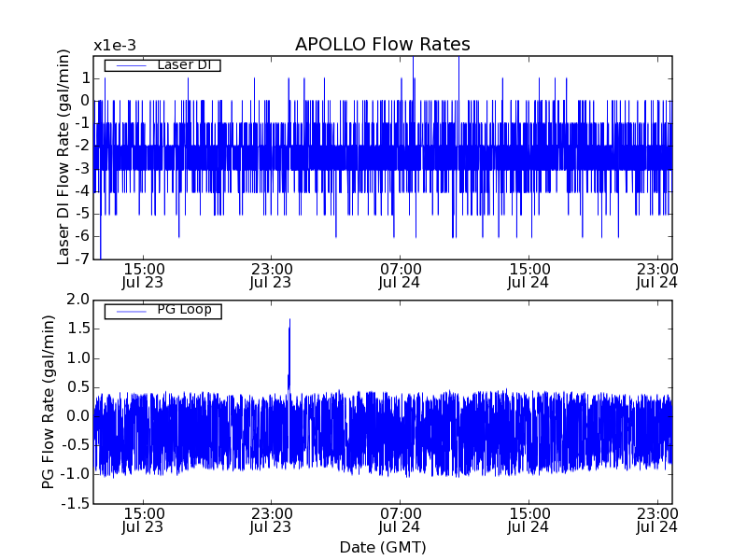747x560 pixels.
Task: Click the Laser DI Flow Rate (gal/min) axis label
Action: point(63,157)
